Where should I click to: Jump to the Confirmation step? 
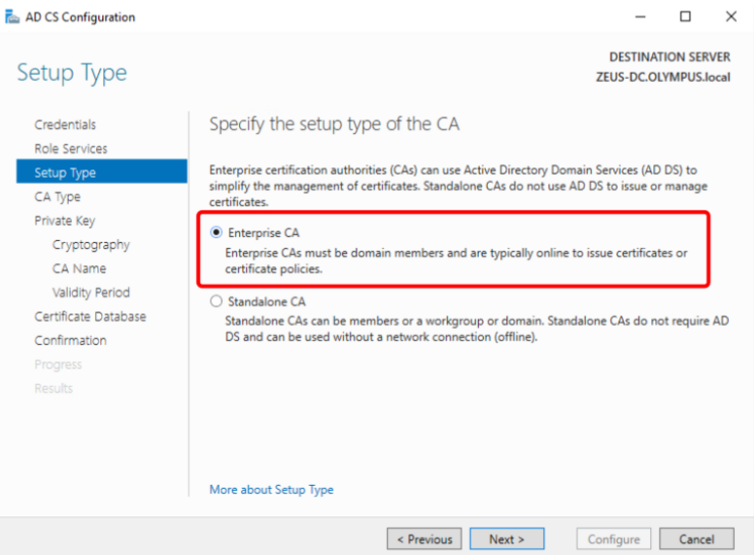pos(70,340)
